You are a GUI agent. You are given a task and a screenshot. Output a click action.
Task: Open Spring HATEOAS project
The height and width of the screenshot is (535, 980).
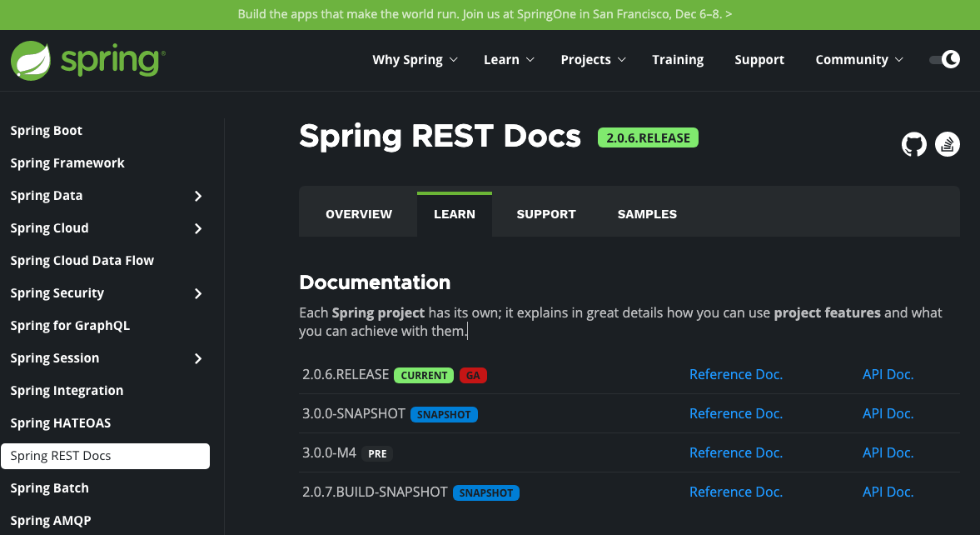coord(61,423)
